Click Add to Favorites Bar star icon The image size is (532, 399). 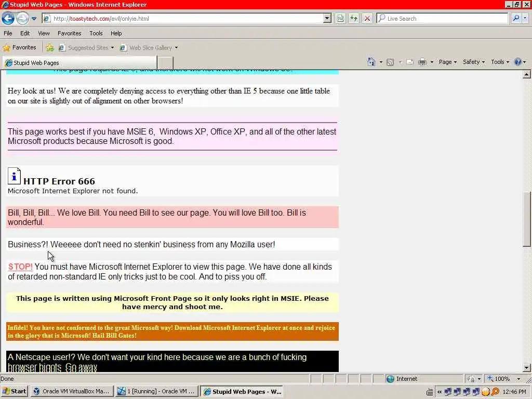[50, 48]
